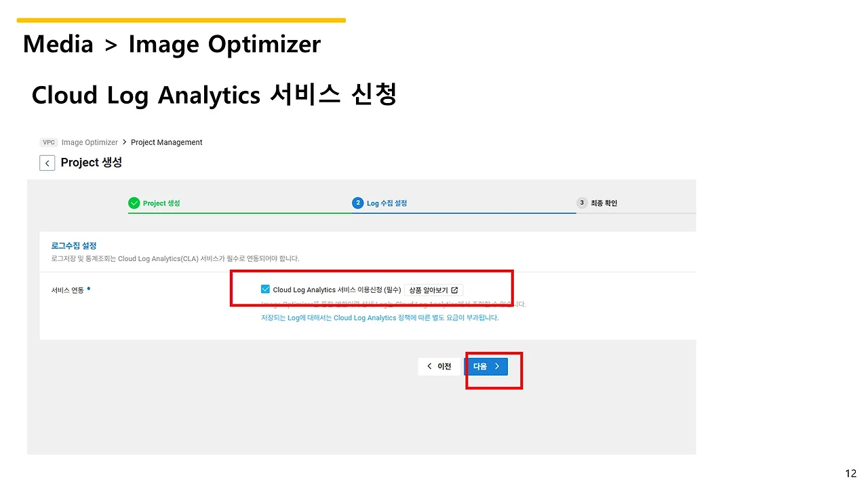This screenshot has height=488, width=868.
Task: Click the 로그수집 설정 section heading
Action: point(74,245)
